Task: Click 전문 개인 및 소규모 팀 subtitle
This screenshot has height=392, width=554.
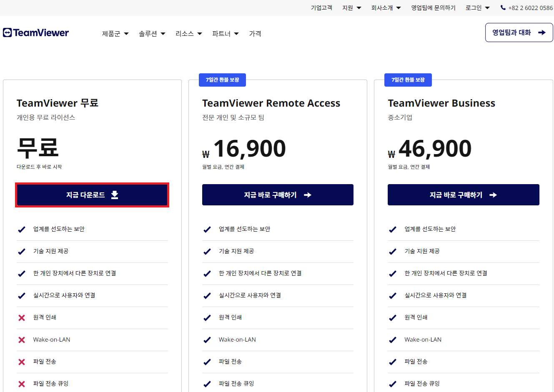Action: (x=233, y=117)
